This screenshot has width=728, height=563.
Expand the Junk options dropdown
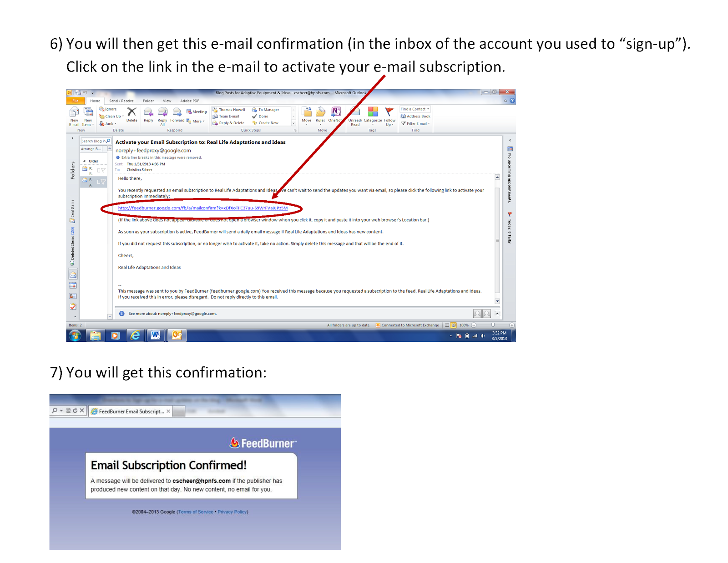[109, 123]
